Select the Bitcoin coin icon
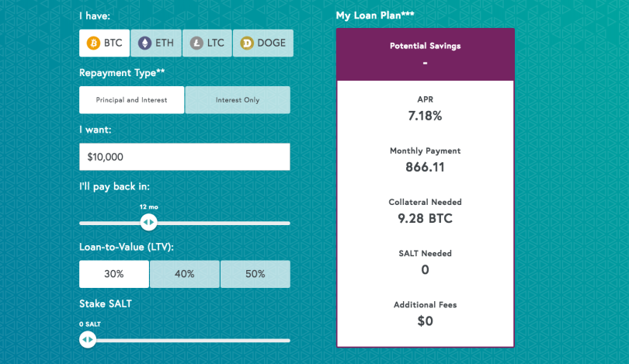This screenshot has height=364, width=629. (x=93, y=43)
